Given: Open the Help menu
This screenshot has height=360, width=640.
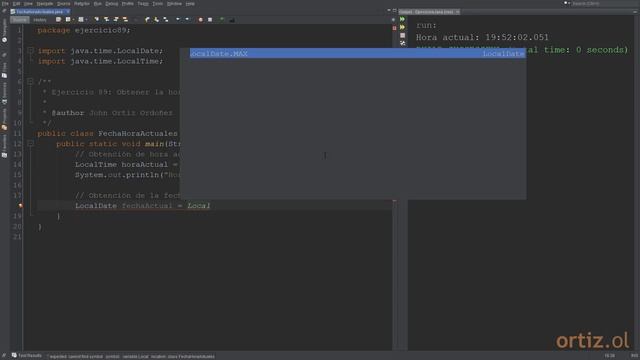Looking at the screenshot, I should [190, 4].
